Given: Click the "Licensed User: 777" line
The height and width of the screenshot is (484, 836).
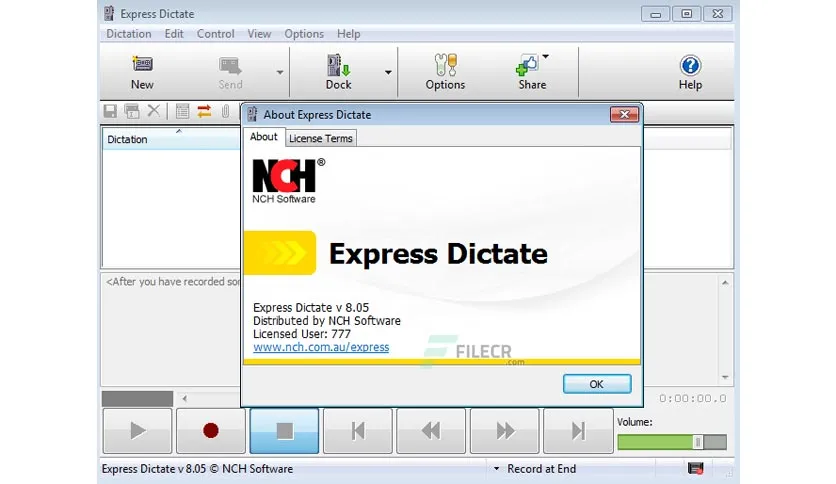Looking at the screenshot, I should point(302,334).
